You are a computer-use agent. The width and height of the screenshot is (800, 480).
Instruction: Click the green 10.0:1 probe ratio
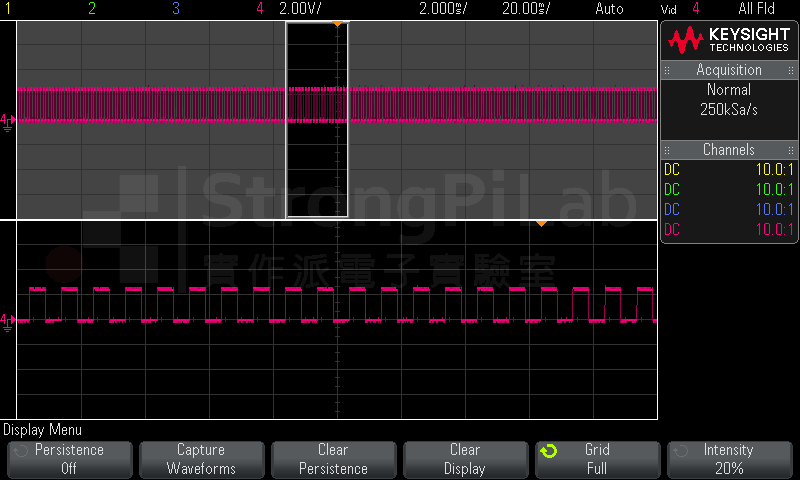click(774, 189)
